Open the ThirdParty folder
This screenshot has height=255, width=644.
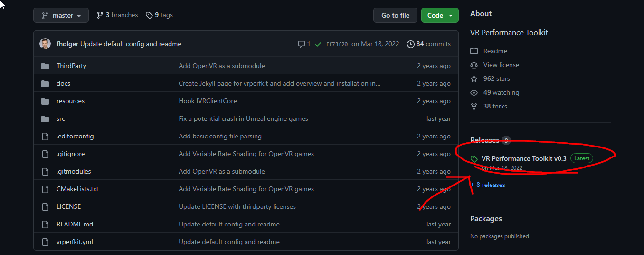(x=71, y=66)
